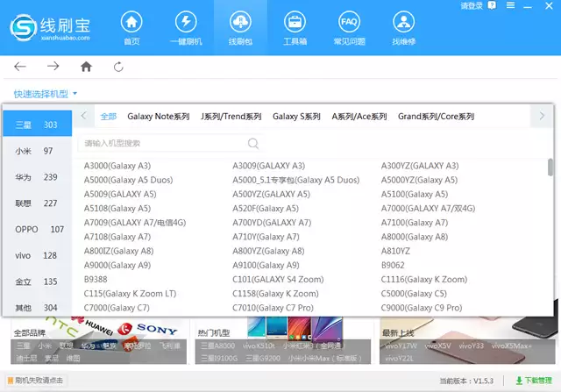Click the 刷机失败请点击 help button
The image size is (561, 392).
coord(35,381)
